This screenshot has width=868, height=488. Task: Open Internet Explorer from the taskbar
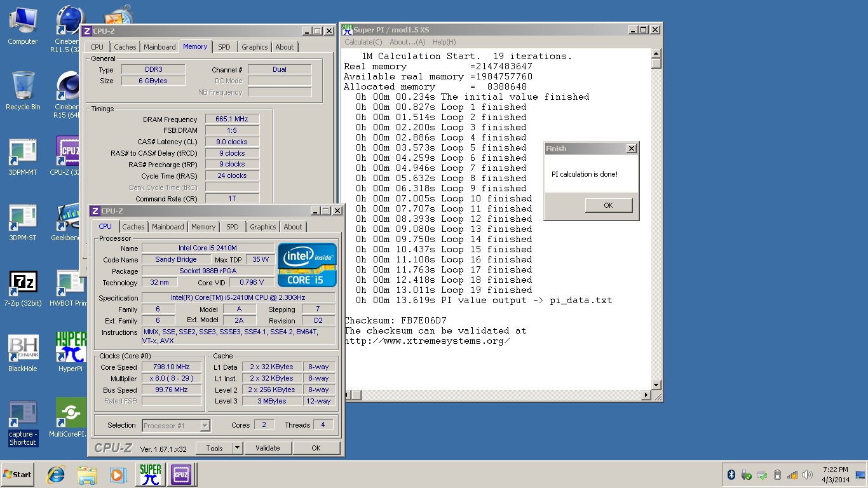coord(56,475)
